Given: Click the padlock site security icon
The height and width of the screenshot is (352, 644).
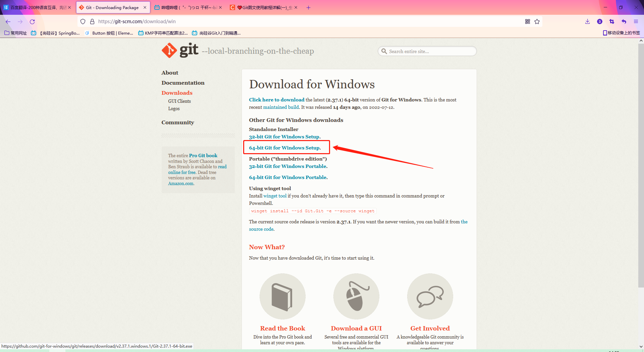Looking at the screenshot, I should [x=92, y=21].
